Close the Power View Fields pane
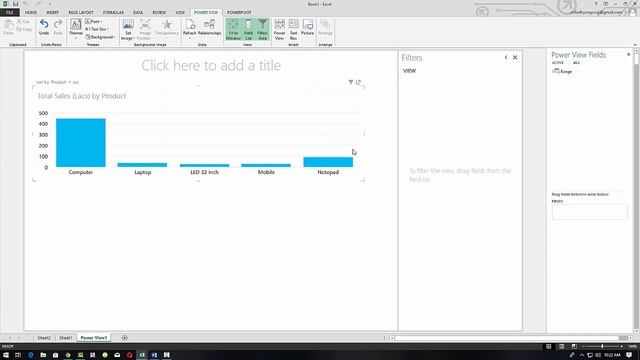This screenshot has height=360, width=640. 629,54
